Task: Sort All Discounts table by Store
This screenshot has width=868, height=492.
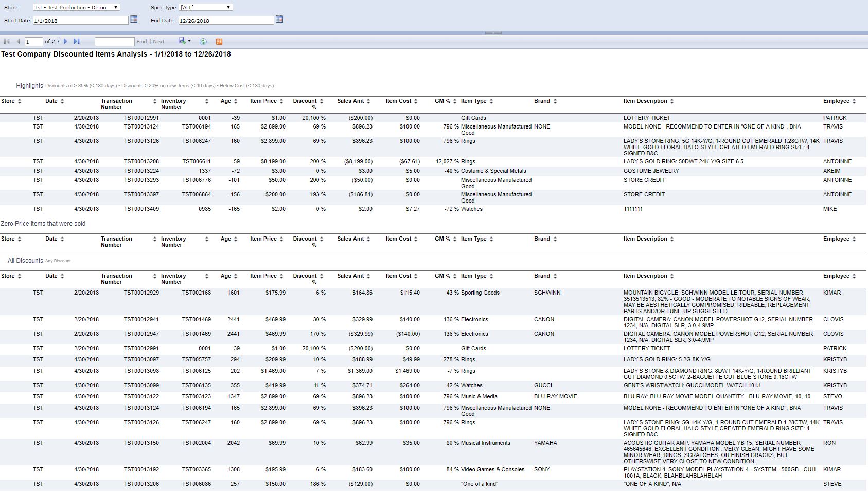Action: pyautogui.click(x=20, y=276)
